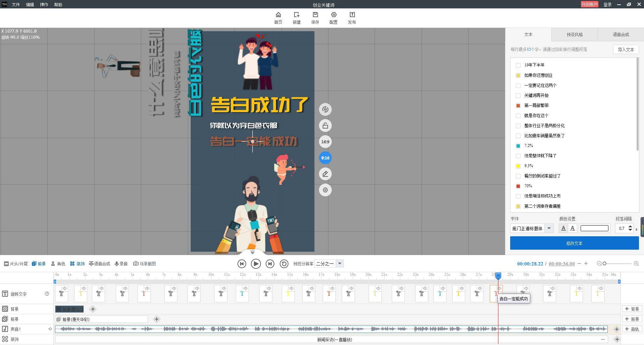Collapse the canvas panel with the bottom arrow

(x=253, y=252)
